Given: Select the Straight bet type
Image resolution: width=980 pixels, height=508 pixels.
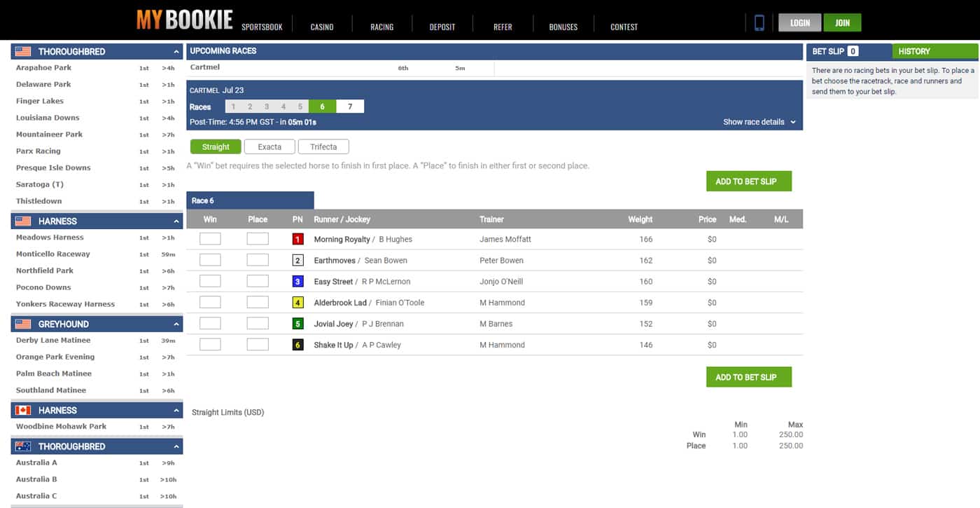Looking at the screenshot, I should (216, 146).
